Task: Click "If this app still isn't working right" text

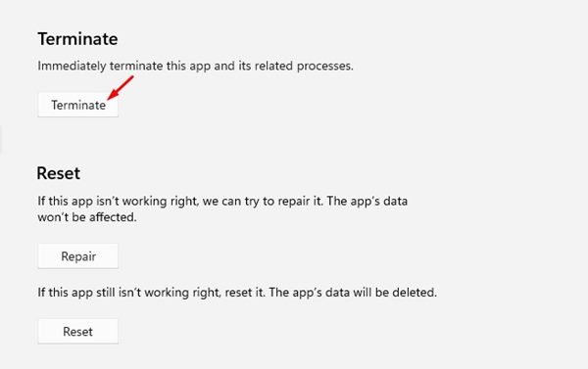Action: click(x=128, y=293)
